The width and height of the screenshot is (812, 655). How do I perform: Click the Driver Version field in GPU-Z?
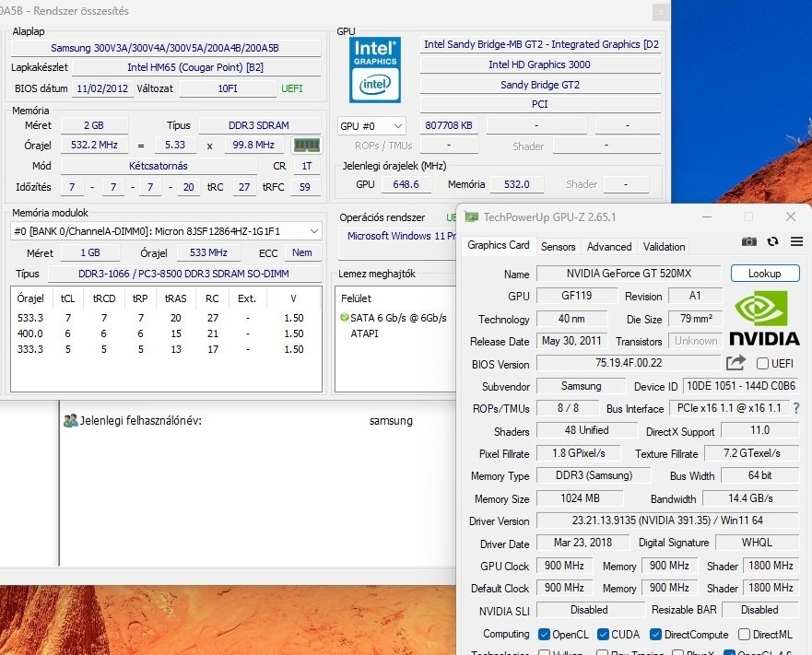coord(667,520)
